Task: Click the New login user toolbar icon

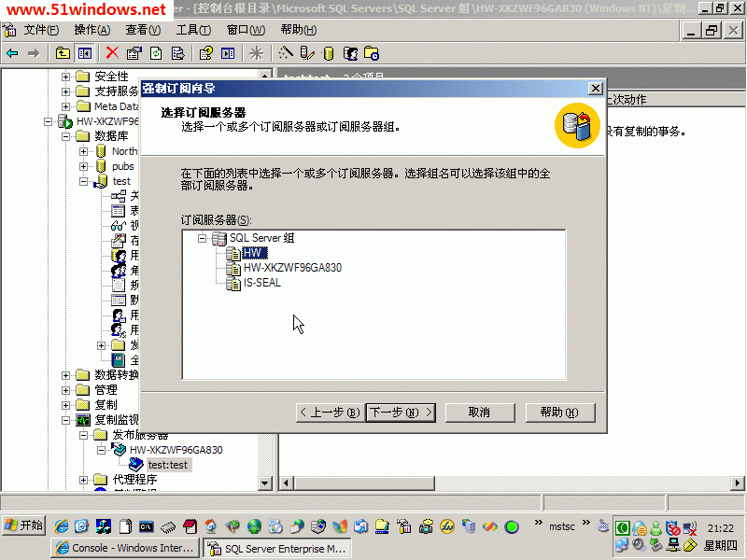Action: 351,53
